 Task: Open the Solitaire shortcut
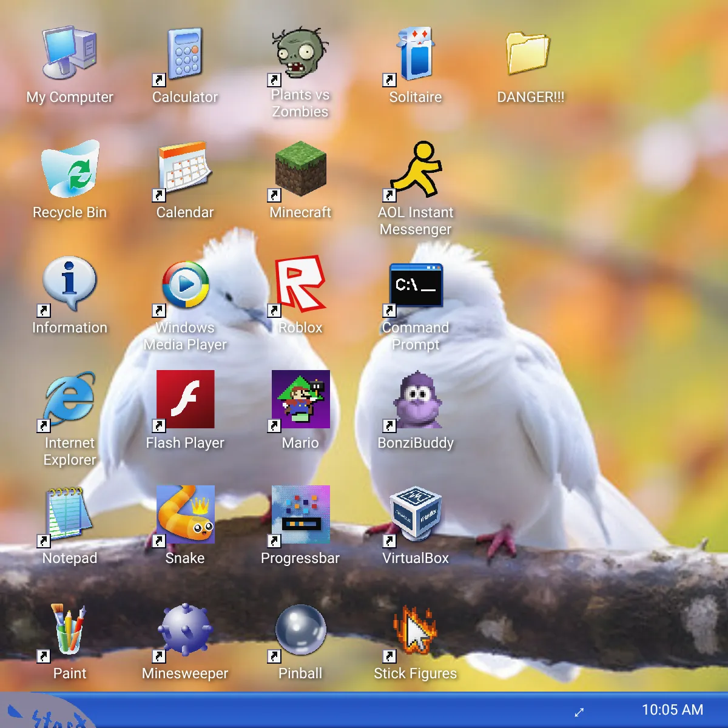[416, 53]
